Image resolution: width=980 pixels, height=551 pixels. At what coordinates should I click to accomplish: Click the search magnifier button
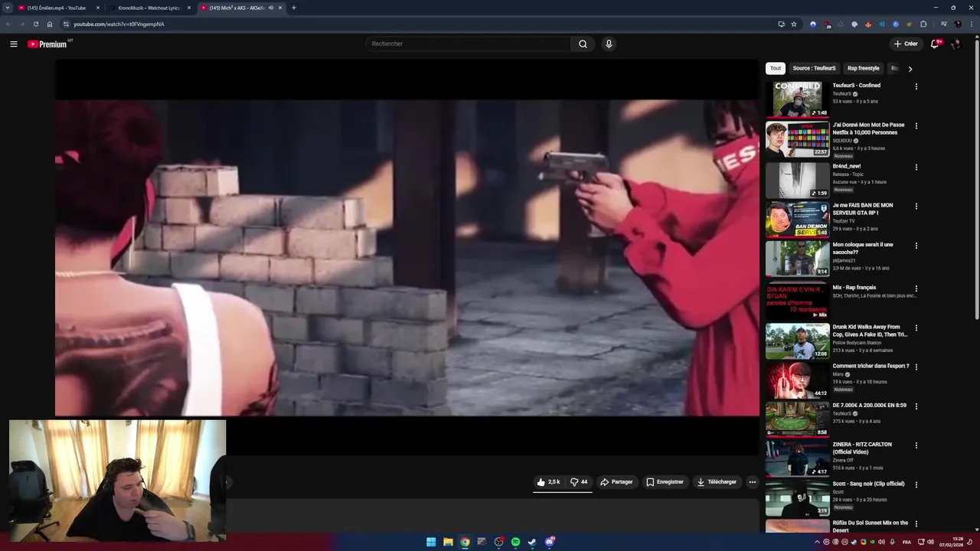pyautogui.click(x=583, y=44)
